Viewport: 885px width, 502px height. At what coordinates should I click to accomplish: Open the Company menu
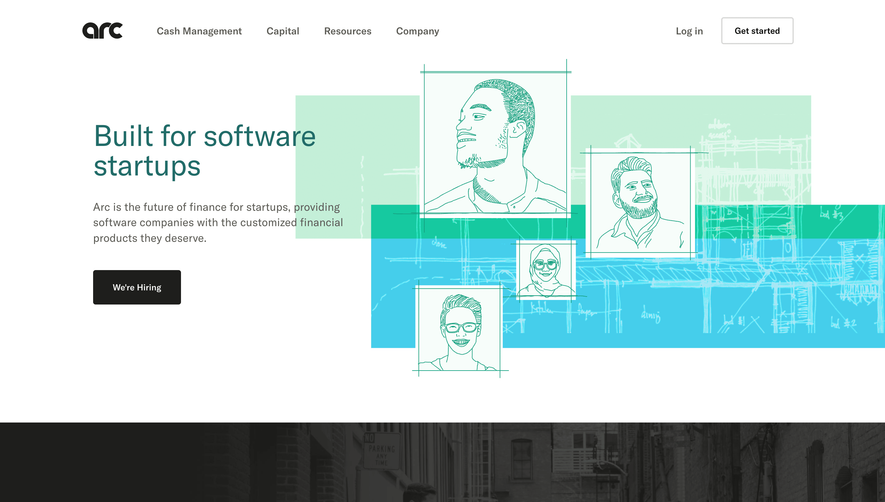pyautogui.click(x=418, y=31)
